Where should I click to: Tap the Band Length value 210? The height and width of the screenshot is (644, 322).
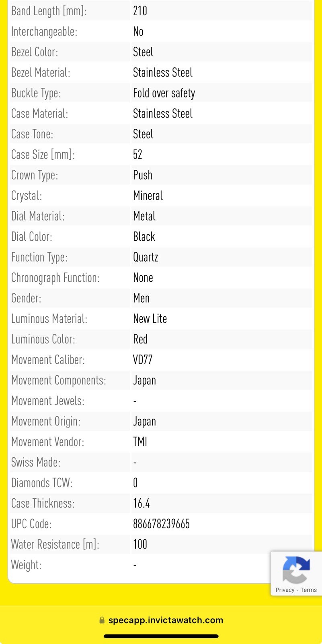(140, 10)
